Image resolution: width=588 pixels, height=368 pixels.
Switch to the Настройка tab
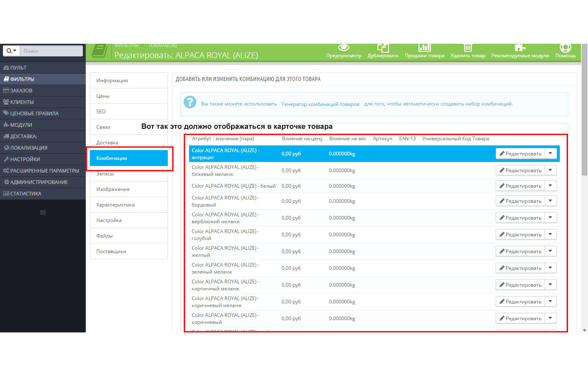pos(129,220)
